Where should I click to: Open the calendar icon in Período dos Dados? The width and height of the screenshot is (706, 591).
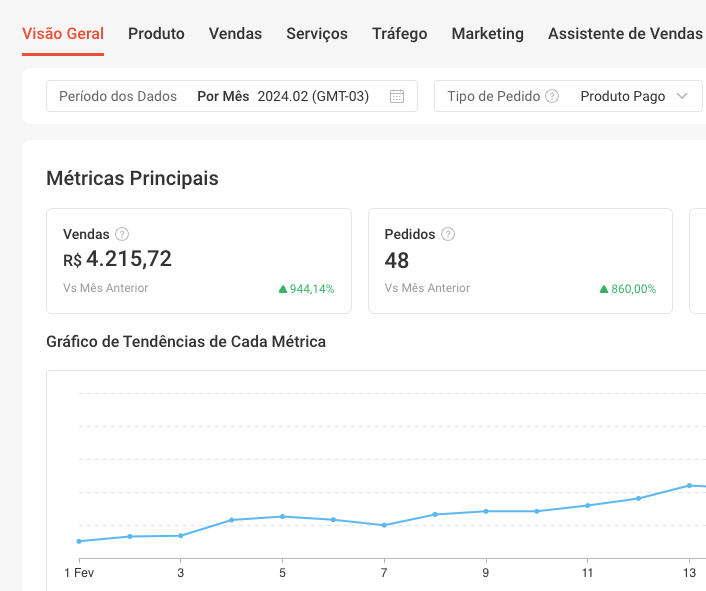[397, 96]
